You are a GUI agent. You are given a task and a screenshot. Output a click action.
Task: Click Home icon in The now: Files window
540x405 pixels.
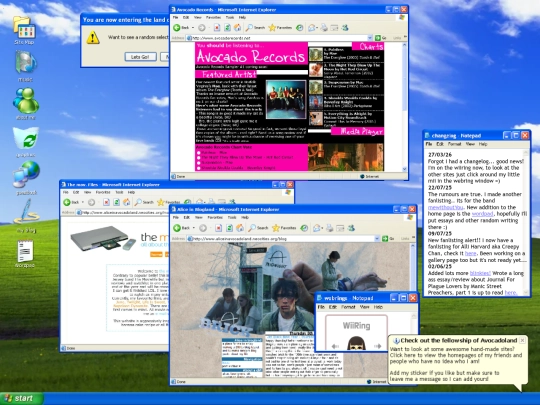(x=127, y=202)
